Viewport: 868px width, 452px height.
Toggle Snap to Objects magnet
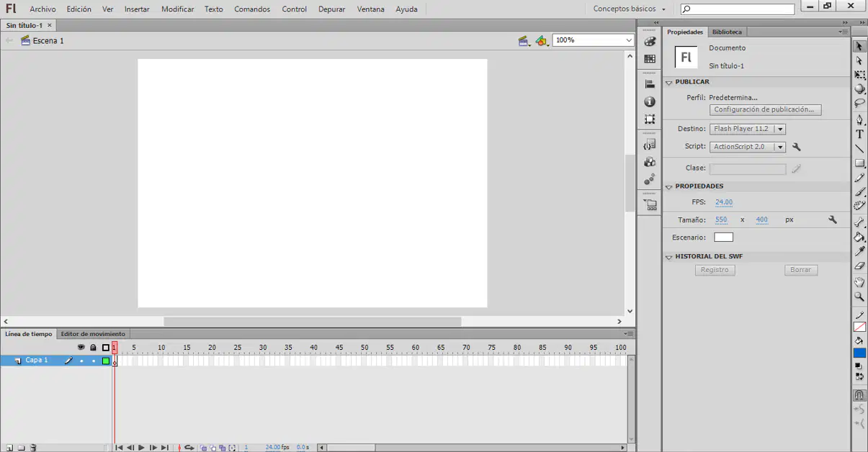tap(859, 394)
